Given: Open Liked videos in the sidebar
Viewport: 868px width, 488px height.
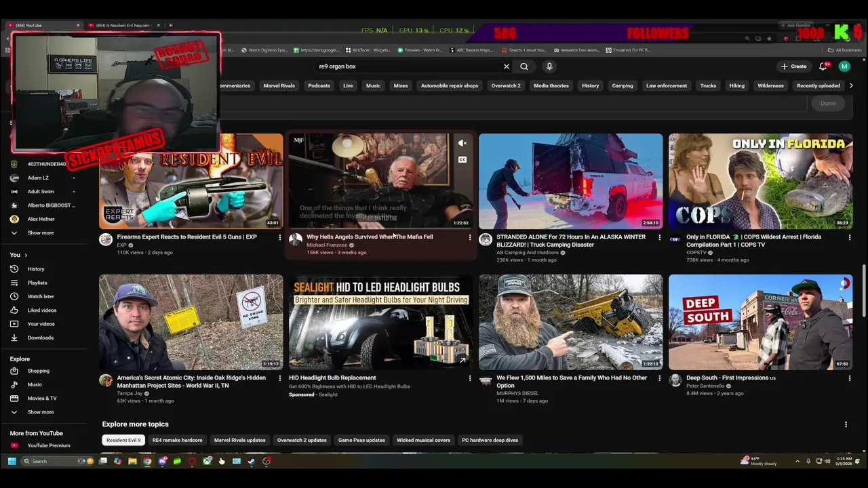Looking at the screenshot, I should point(42,310).
